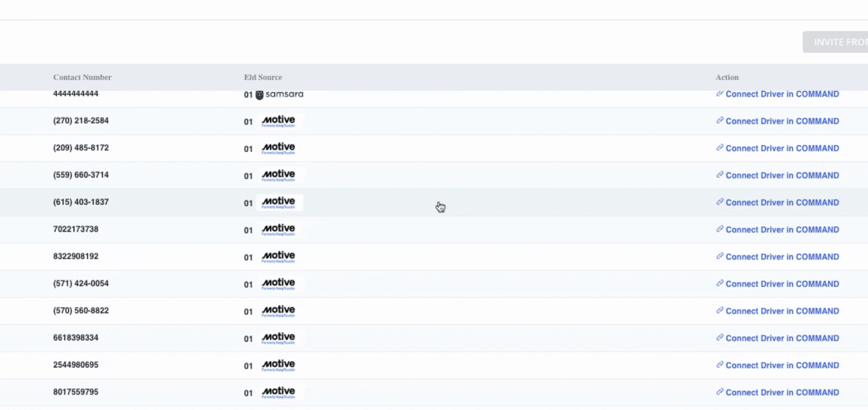
Task: Connect driver in COMMAND for 7022173738
Action: pos(778,229)
